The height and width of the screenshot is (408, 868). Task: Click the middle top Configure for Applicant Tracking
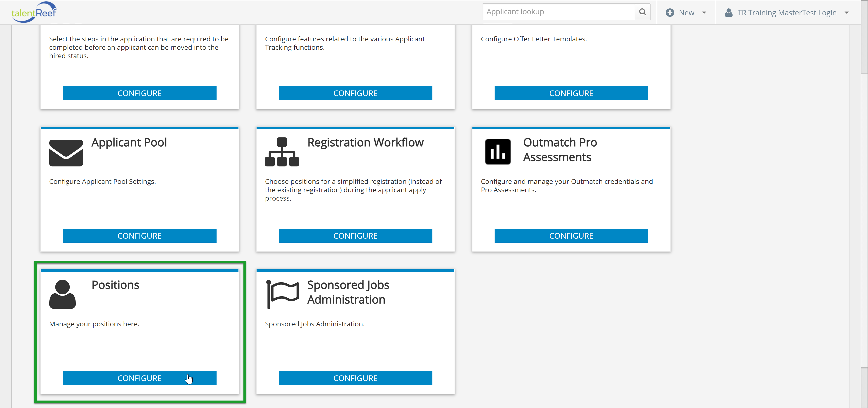(x=355, y=93)
